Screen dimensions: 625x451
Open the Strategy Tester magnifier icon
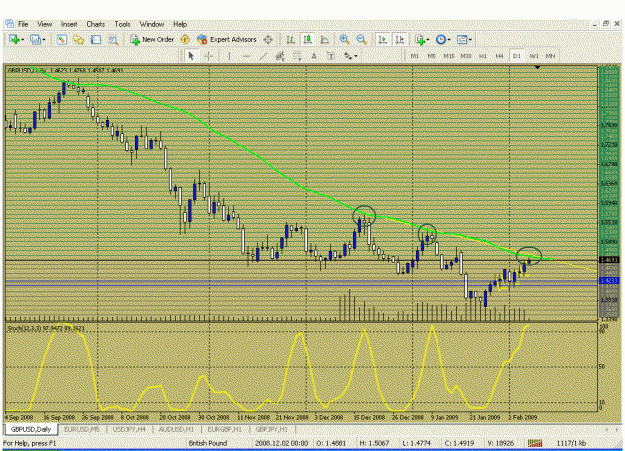(x=113, y=39)
